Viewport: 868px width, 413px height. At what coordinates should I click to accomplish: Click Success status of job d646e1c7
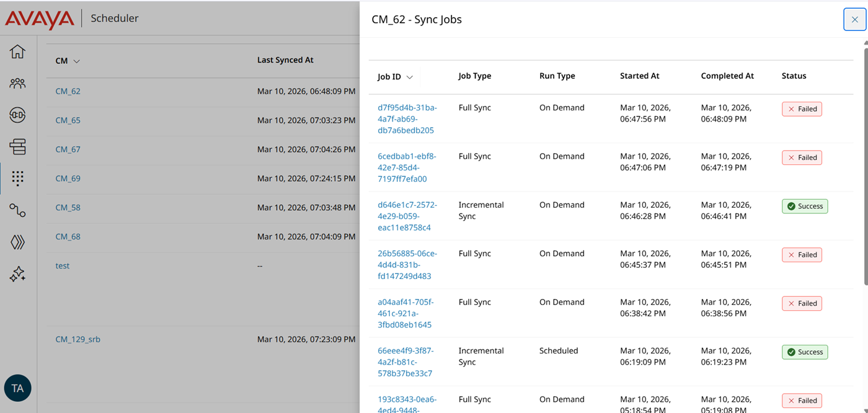(805, 206)
